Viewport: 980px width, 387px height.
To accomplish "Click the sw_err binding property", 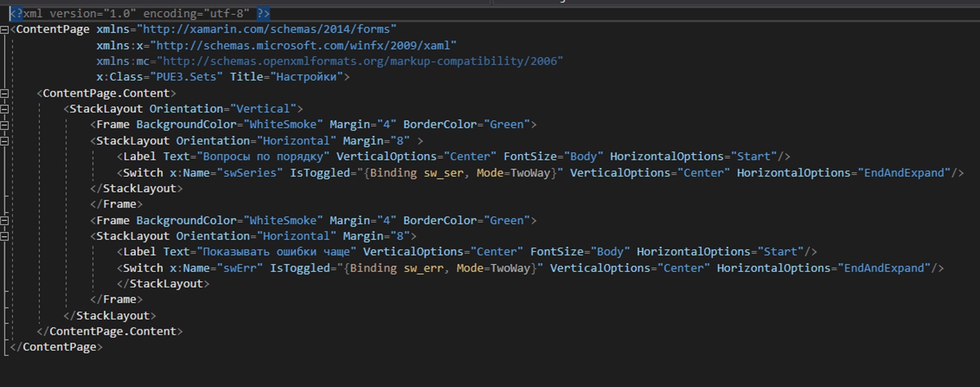I will pos(423,268).
